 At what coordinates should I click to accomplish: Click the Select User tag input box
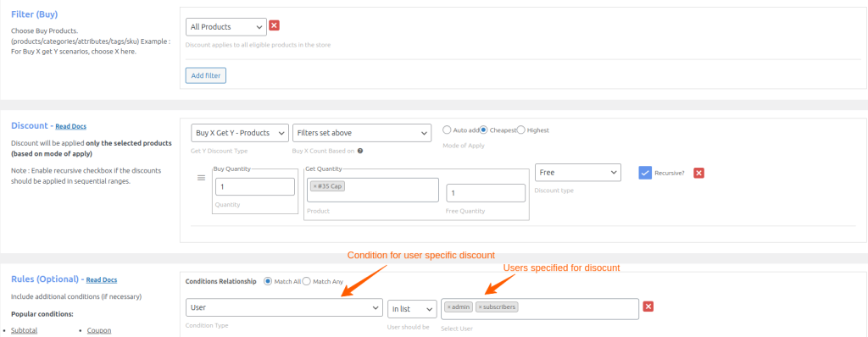point(540,309)
